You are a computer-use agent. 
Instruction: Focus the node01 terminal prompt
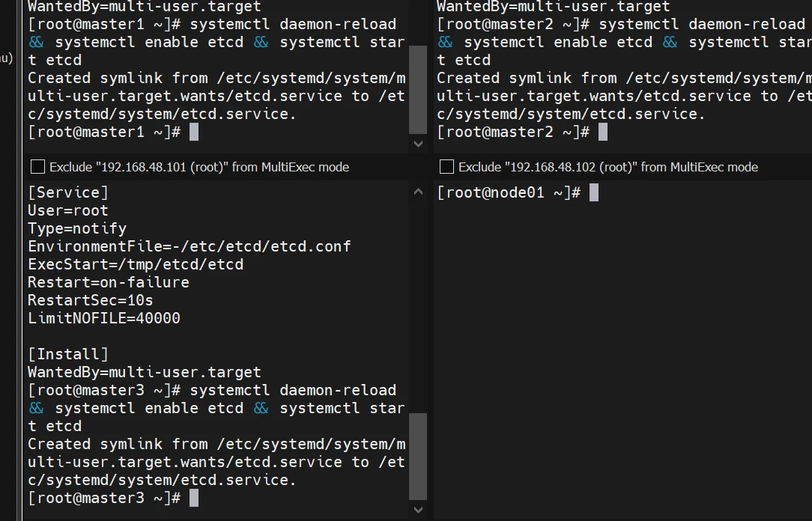click(x=594, y=192)
